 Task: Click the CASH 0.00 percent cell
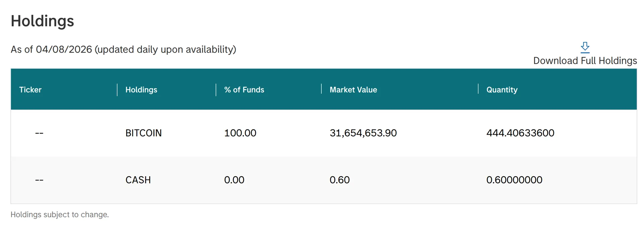pos(234,180)
